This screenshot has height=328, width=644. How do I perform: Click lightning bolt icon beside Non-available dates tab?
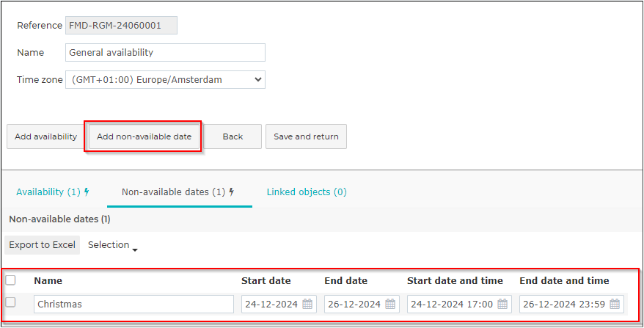click(232, 192)
